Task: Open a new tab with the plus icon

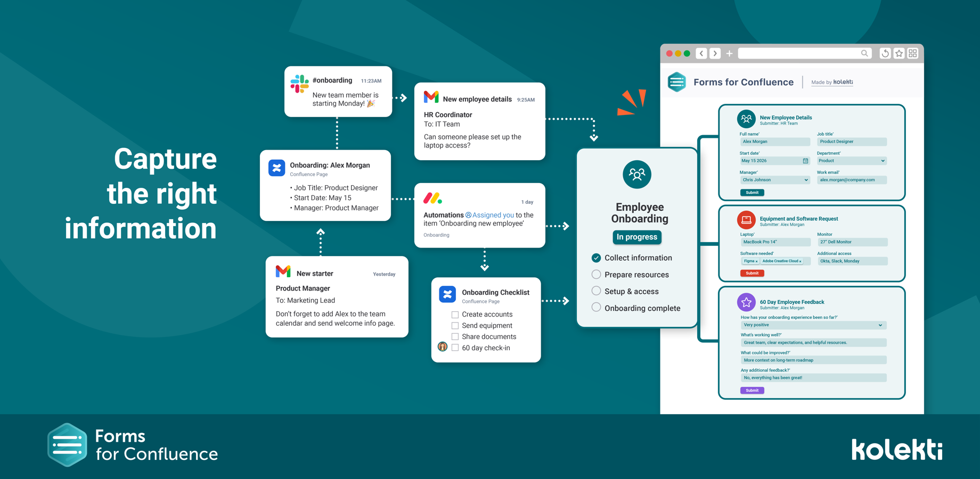Action: [729, 53]
